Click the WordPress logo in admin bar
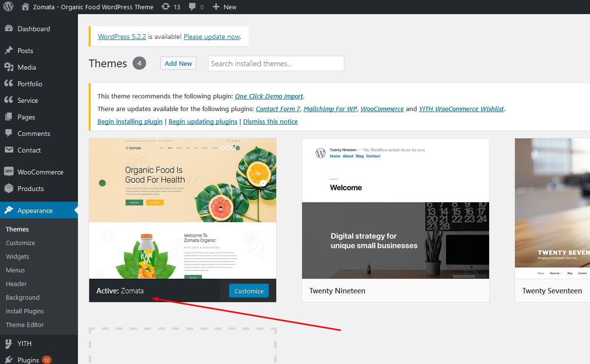The height and width of the screenshot is (364, 590). pyautogui.click(x=8, y=7)
